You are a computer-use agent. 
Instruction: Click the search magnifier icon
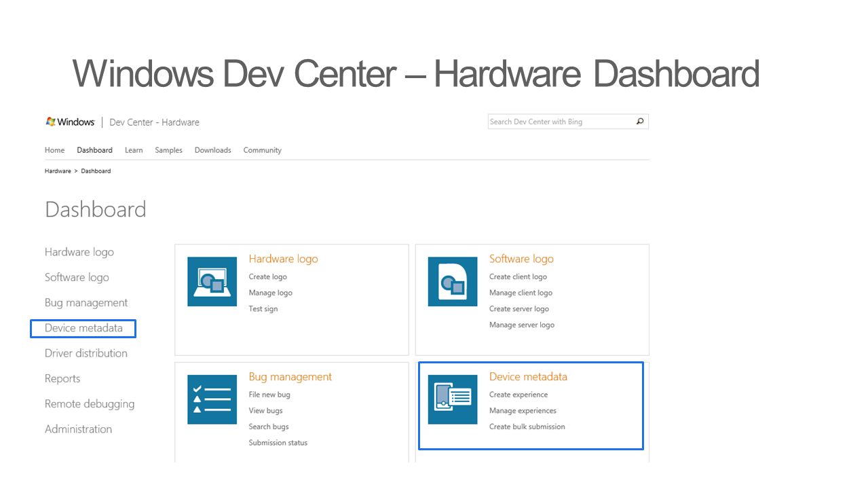tap(639, 122)
